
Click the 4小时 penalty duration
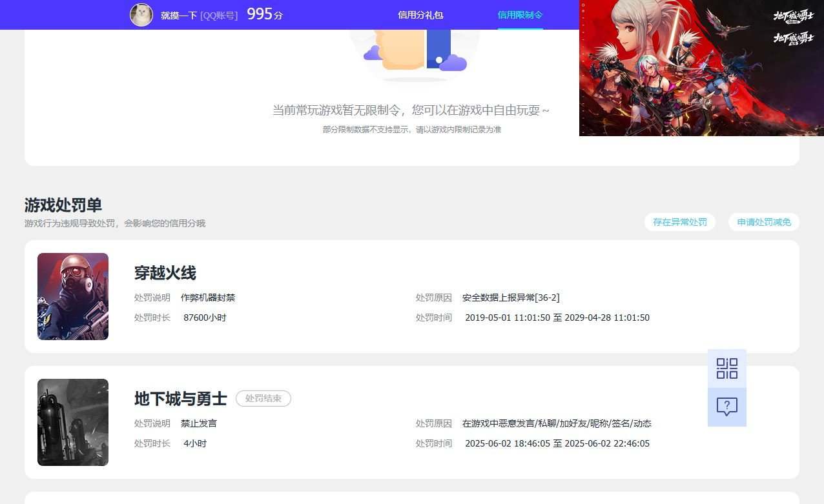point(195,443)
